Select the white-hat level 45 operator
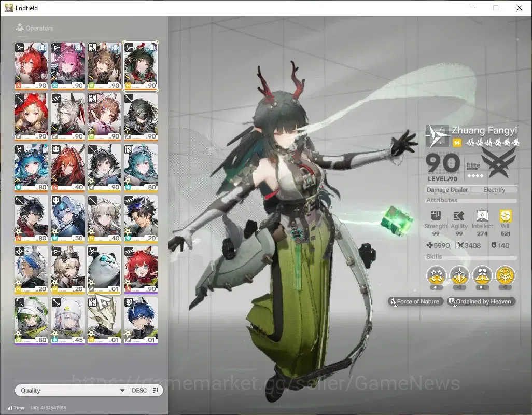532x415 pixels. point(67,320)
